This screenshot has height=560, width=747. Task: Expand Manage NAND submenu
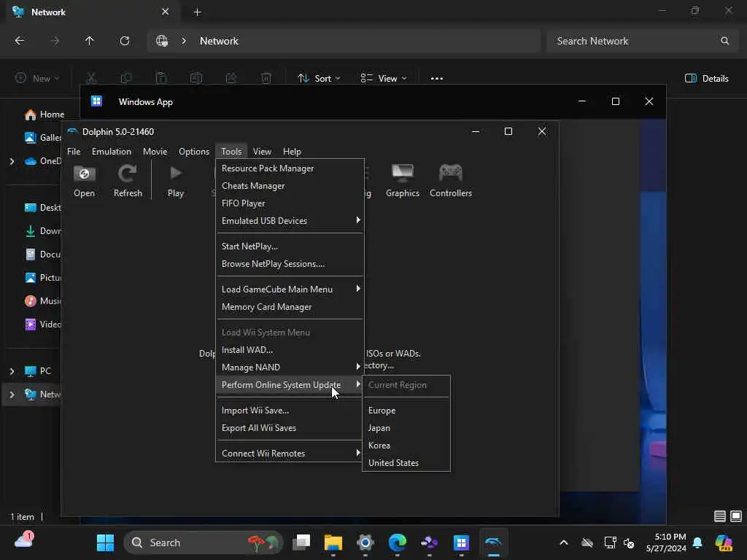pyautogui.click(x=290, y=367)
